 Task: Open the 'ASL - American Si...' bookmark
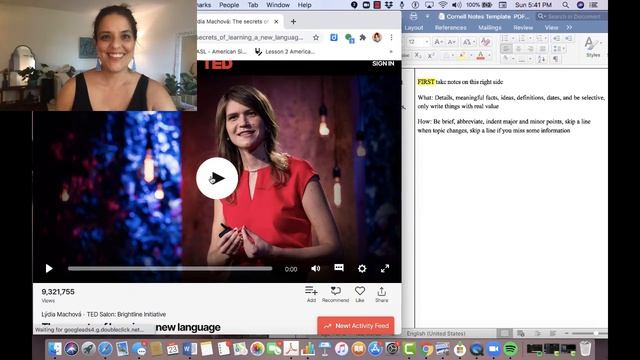pos(222,51)
